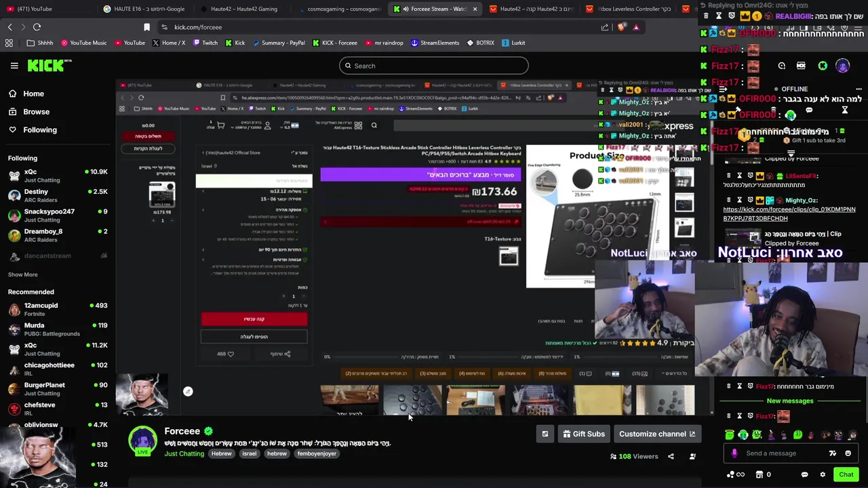
Task: Open chat settings gear icon
Action: click(823, 474)
